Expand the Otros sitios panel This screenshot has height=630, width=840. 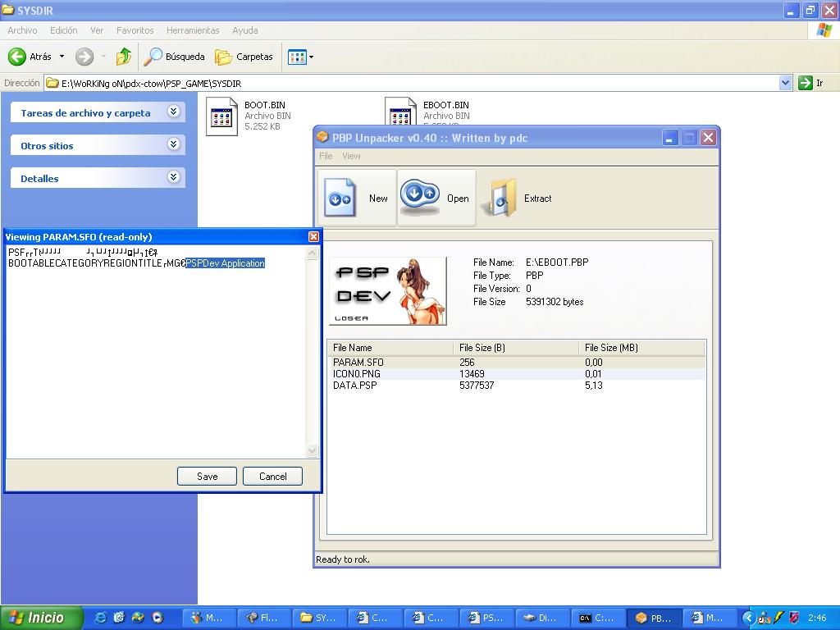click(173, 145)
